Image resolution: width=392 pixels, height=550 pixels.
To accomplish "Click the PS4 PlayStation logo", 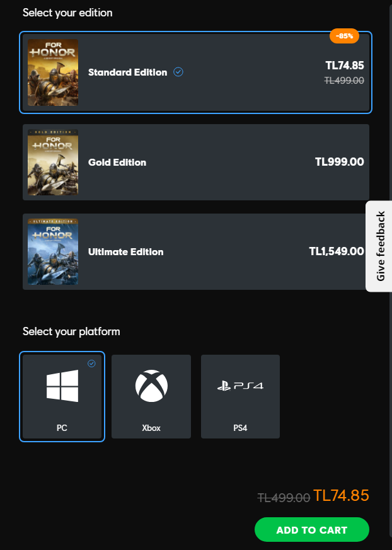I will (240, 386).
